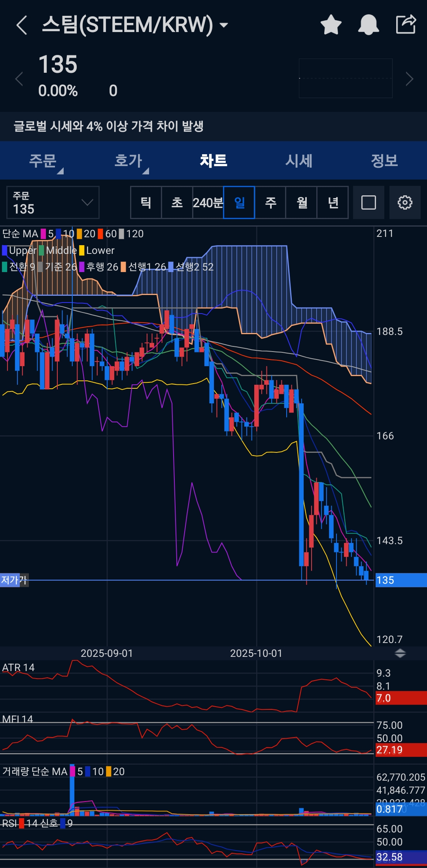Image resolution: width=427 pixels, height=868 pixels.
Task: Open the 정보 tab
Action: (384, 161)
